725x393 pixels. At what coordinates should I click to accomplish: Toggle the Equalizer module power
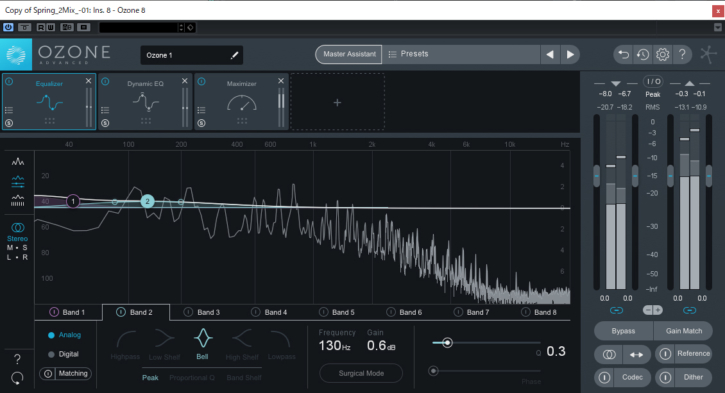pyautogui.click(x=9, y=82)
